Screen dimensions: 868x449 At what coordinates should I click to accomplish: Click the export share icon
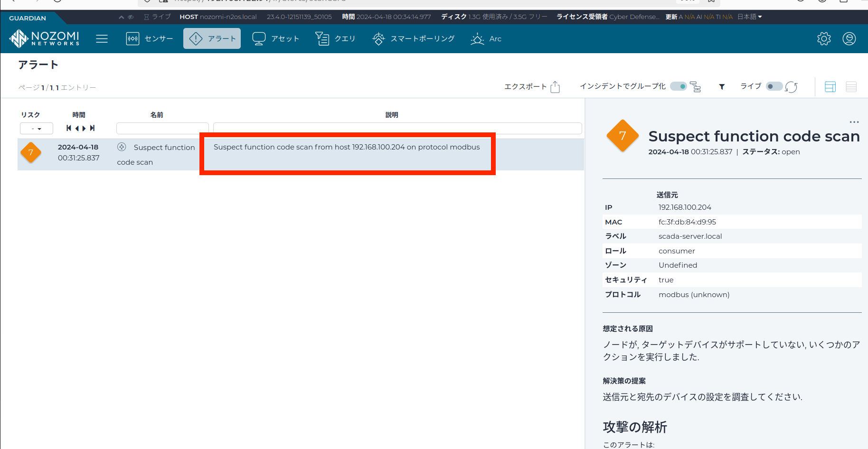coord(555,87)
